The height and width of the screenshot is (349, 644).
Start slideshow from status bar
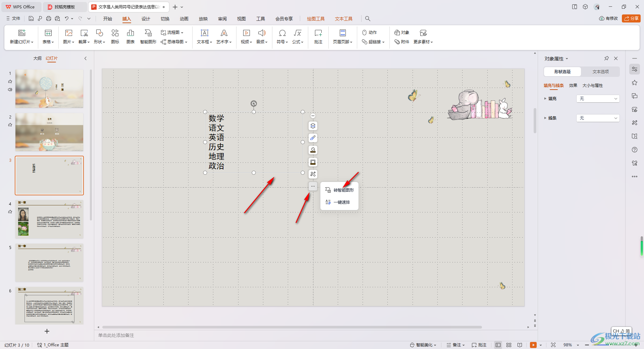[533, 345]
